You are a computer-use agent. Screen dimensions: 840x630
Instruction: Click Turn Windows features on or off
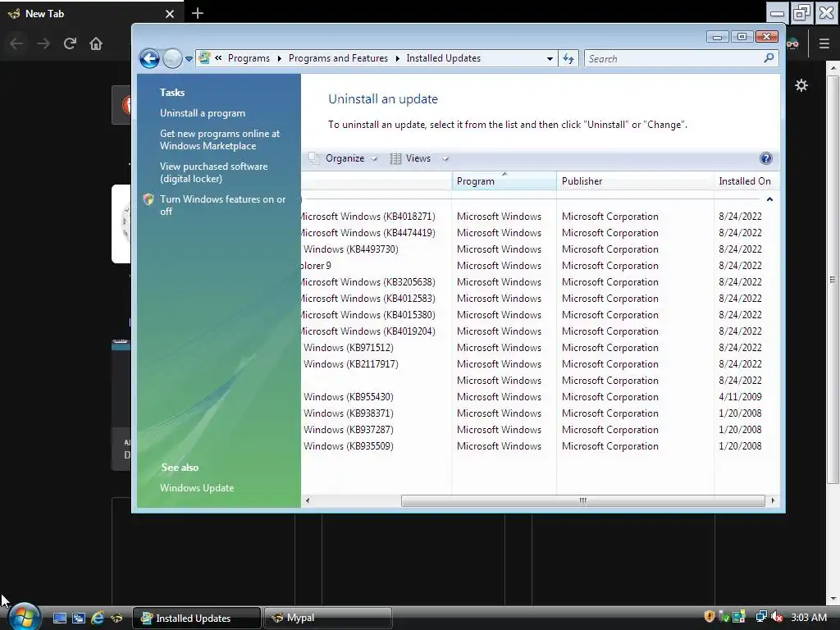222,205
